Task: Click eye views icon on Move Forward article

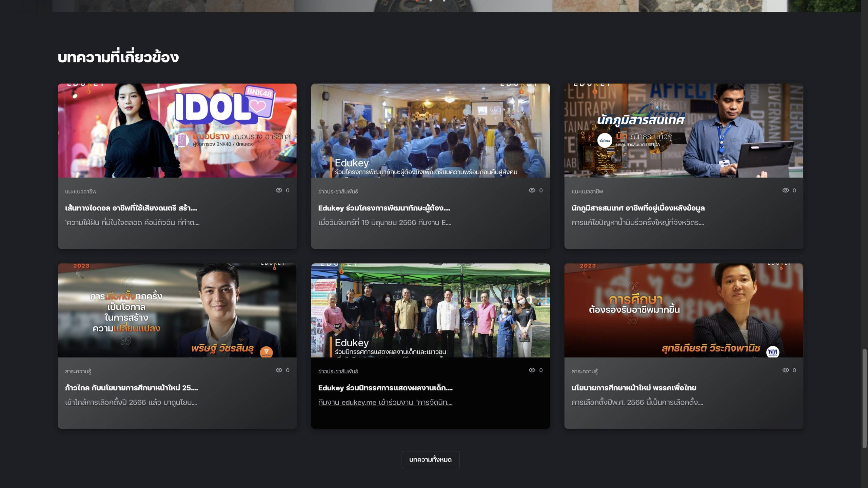Action: (279, 370)
